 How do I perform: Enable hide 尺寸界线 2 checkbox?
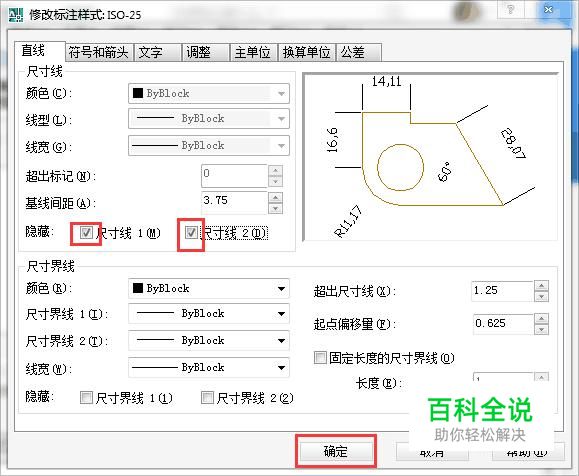pos(207,398)
